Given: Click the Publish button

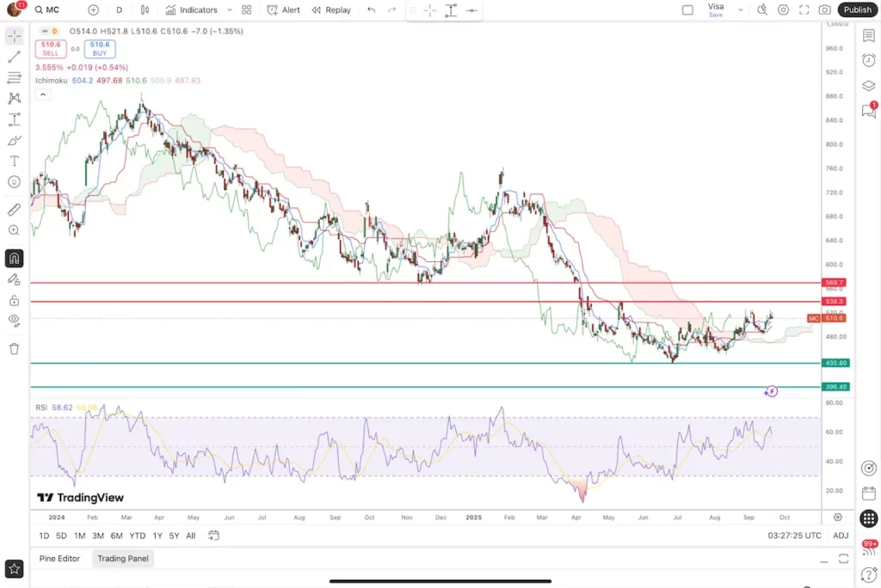Looking at the screenshot, I should (857, 10).
